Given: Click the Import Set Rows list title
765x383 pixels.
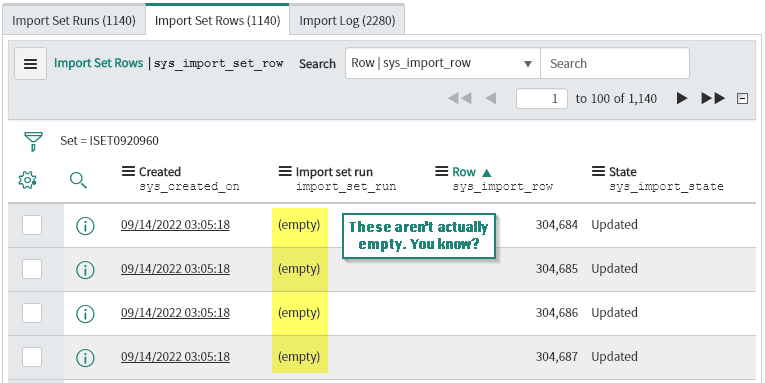Looking at the screenshot, I should (x=99, y=63).
